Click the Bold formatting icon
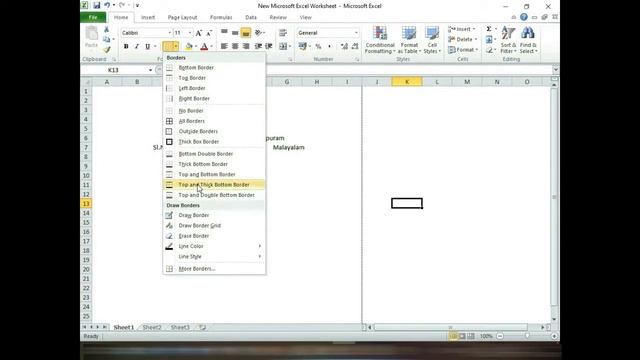Screen dimensions: 640x360 pos(126,47)
